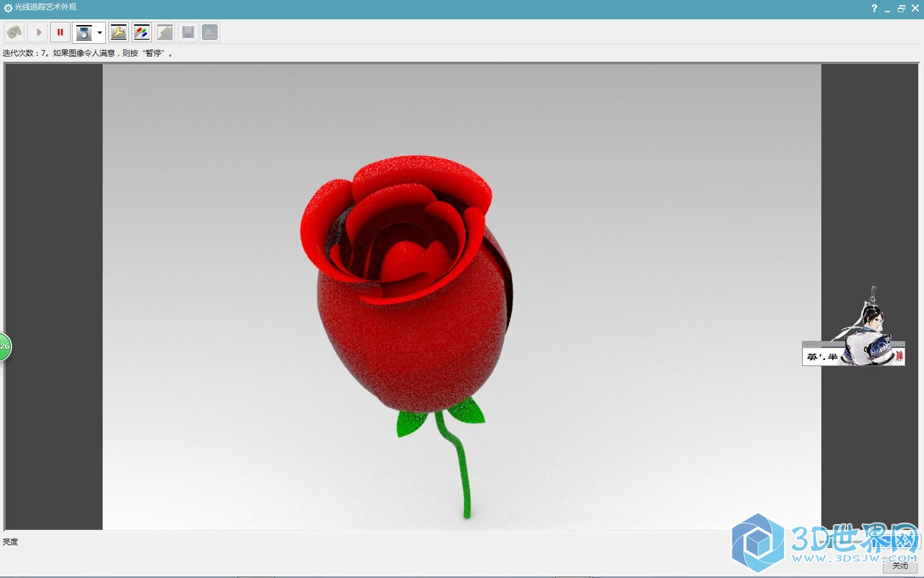Click the save image floppy disk icon
Viewport: 924px width, 578px height.
pyautogui.click(x=188, y=32)
